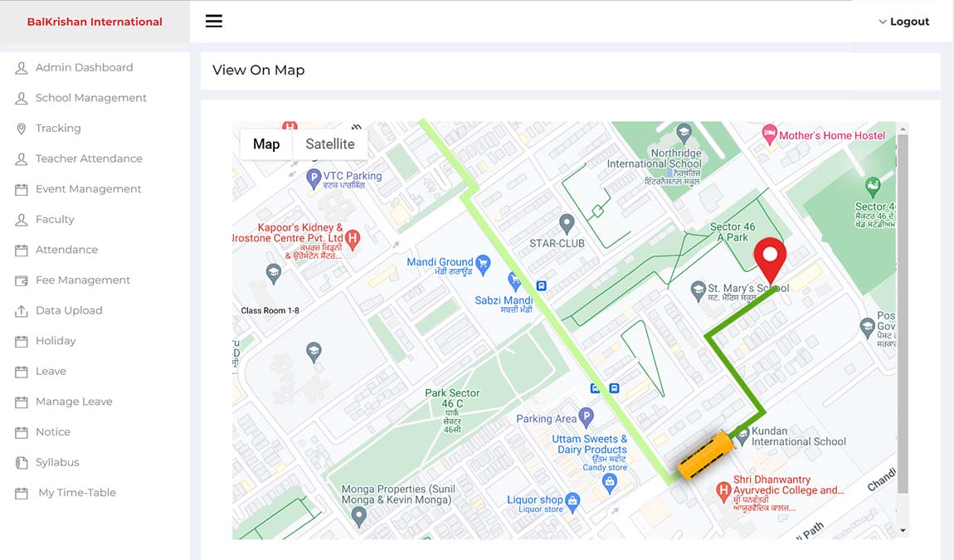Screen dimensions: 954x560
Task: Select the Tracking location pin icon
Action: coord(21,128)
